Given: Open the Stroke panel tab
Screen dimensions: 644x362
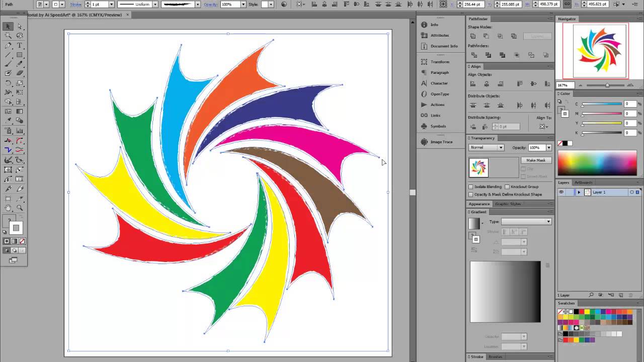Looking at the screenshot, I should tap(476, 357).
